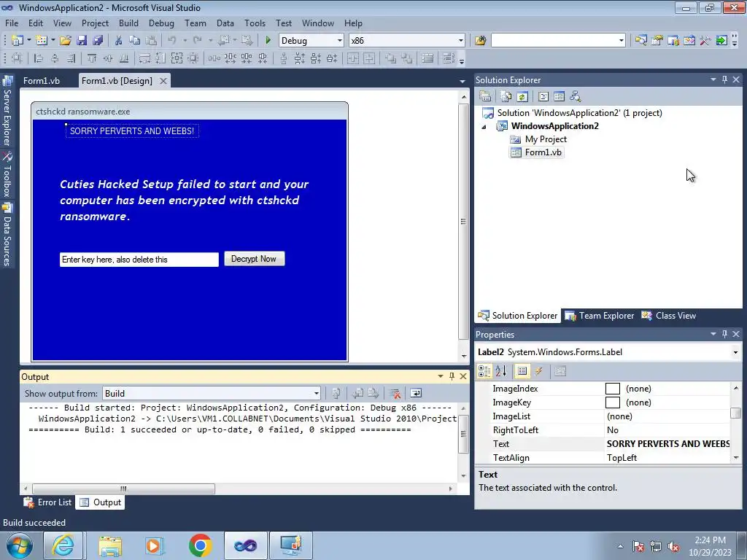The image size is (747, 560).
Task: Open the Toolbox wrench icon in toolbar
Action: pyautogui.click(x=705, y=41)
